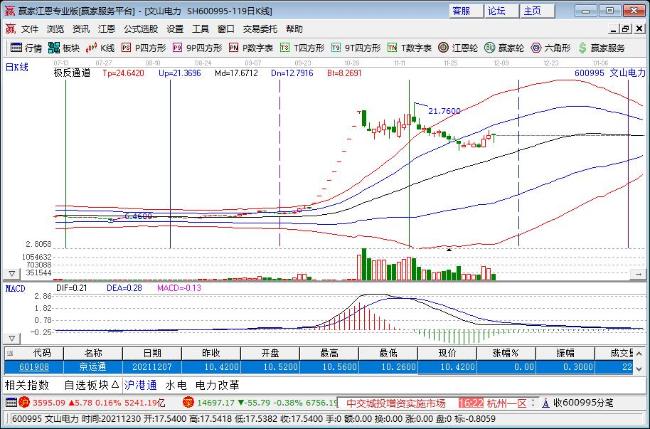Open the T数字表 tool
Image resolution: width=650 pixels, height=429 pixels.
(409, 48)
